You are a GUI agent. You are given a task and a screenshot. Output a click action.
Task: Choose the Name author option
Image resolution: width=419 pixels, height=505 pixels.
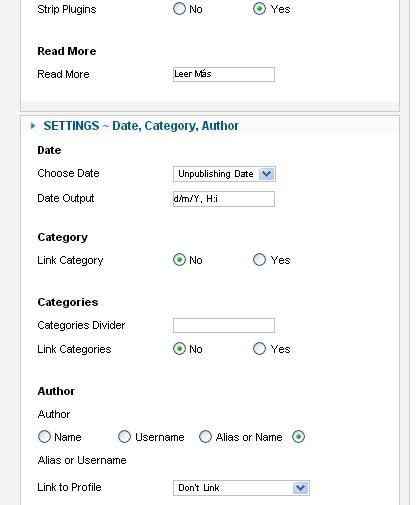(x=44, y=437)
